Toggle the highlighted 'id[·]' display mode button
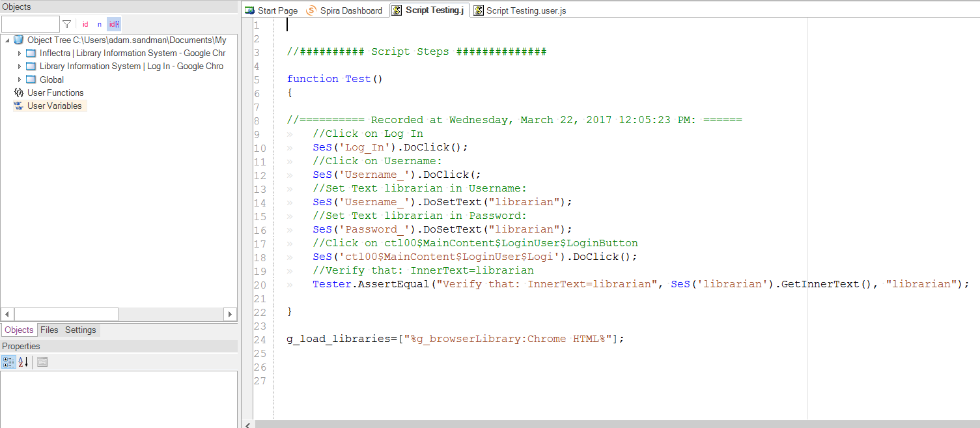 114,24
